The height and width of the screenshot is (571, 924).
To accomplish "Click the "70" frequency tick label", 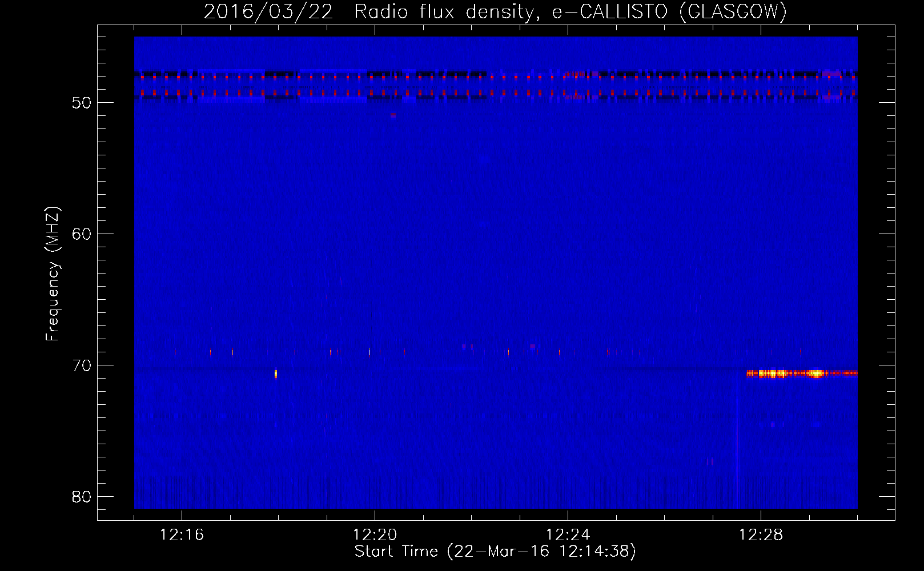I will [x=82, y=365].
